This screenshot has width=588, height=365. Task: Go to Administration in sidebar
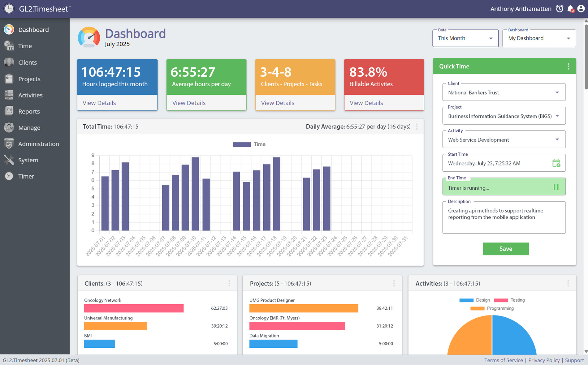(39, 144)
